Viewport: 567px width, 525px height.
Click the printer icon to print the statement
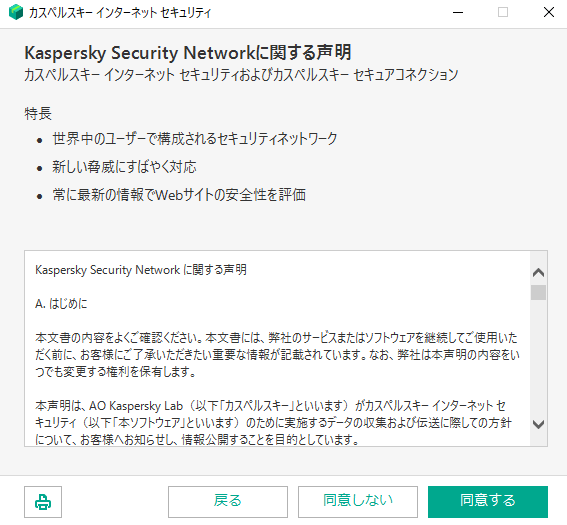pos(43,502)
